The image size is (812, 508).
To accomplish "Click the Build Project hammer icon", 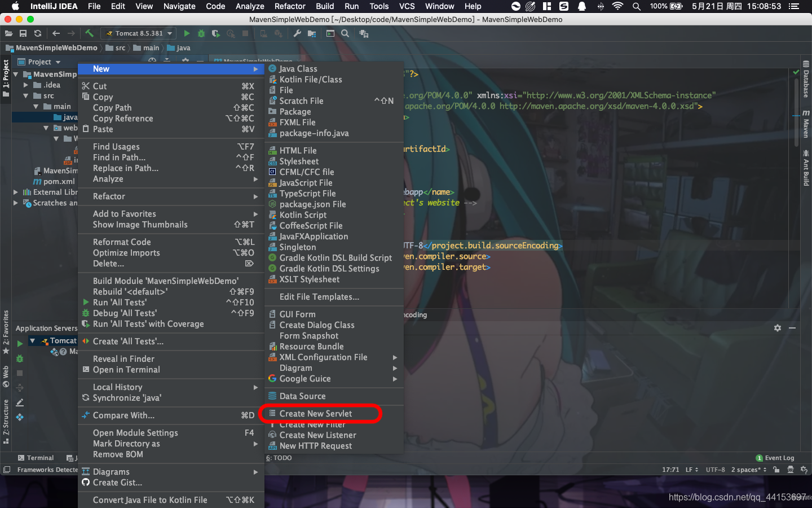I will tap(89, 33).
